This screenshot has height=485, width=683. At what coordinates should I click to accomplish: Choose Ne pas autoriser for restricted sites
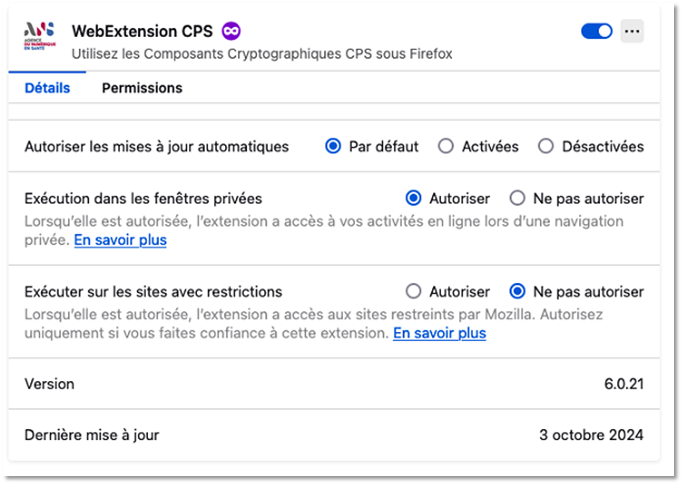click(x=518, y=292)
